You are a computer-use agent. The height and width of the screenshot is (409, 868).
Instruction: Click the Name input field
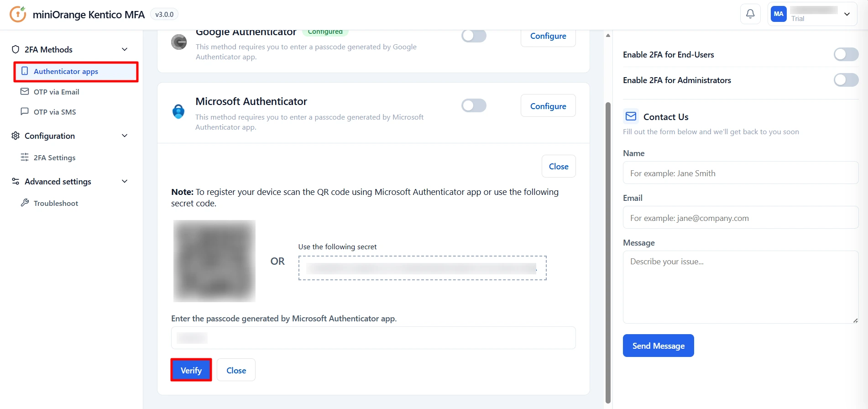click(741, 173)
